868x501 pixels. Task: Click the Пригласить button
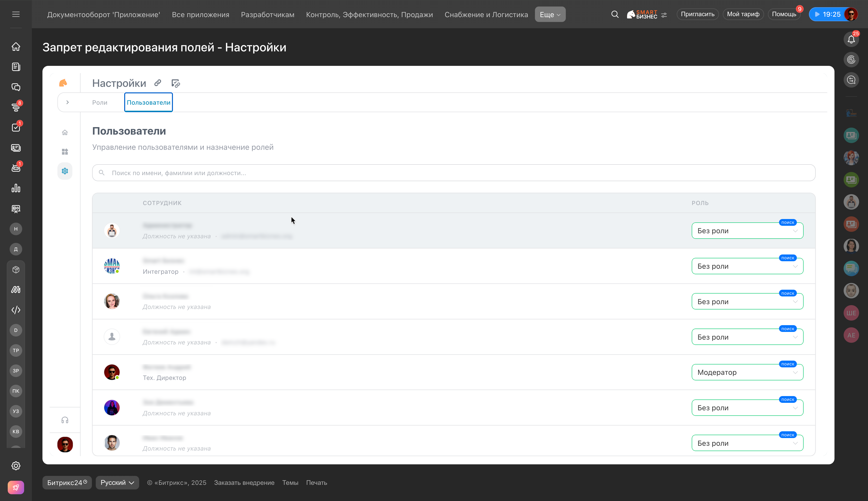697,14
